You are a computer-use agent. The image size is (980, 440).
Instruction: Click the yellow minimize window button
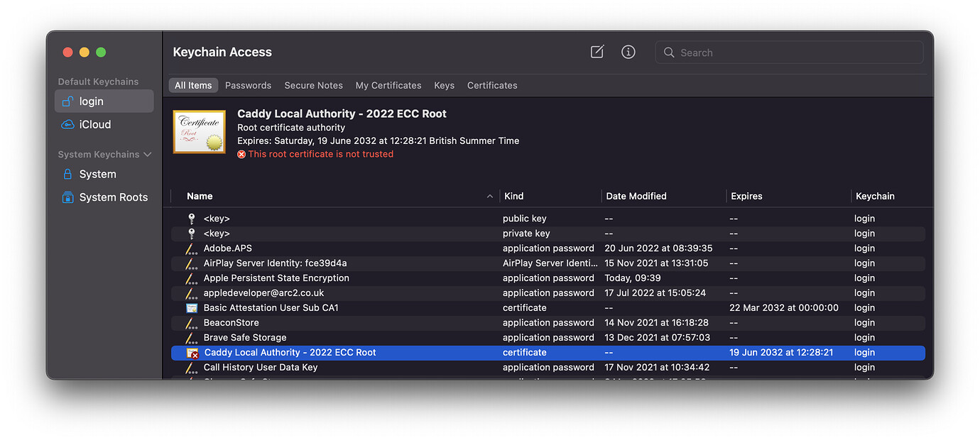85,52
